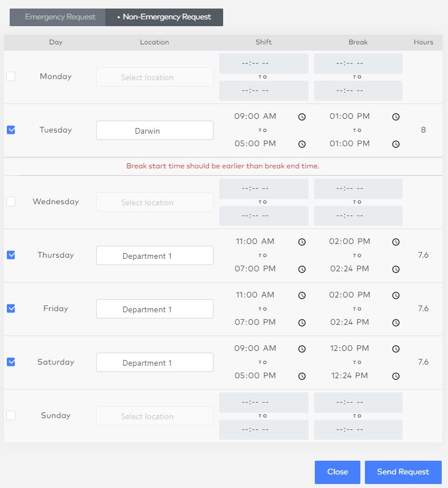This screenshot has width=448, height=488.
Task: Open clock picker for Friday break end
Action: tap(396, 322)
